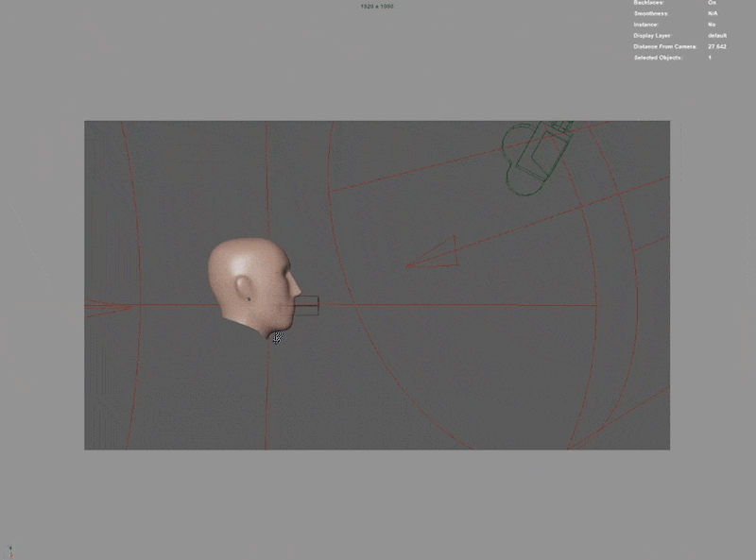Click the Backfaces "On" value
Viewport: 756px width, 560px height.
coord(712,3)
